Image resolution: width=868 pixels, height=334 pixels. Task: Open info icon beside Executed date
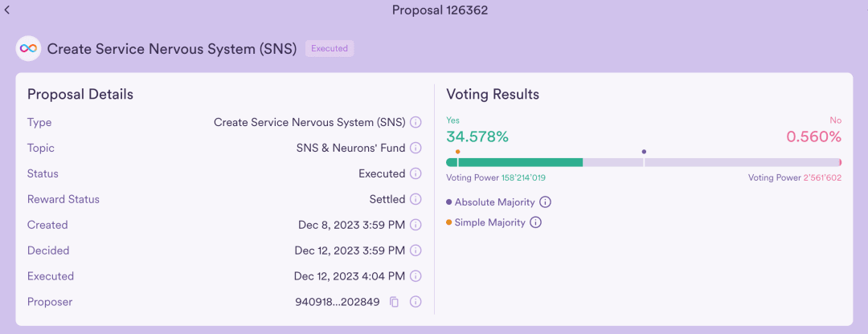[x=416, y=276]
